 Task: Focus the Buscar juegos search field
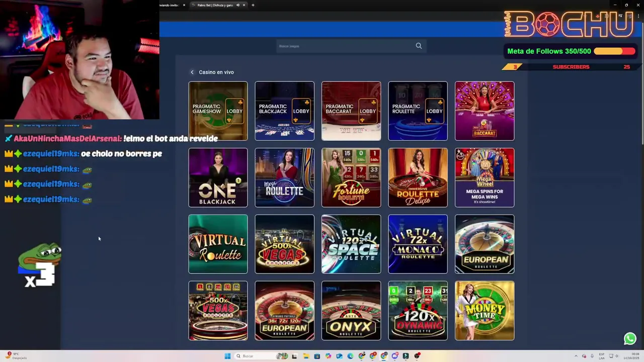[x=351, y=46]
